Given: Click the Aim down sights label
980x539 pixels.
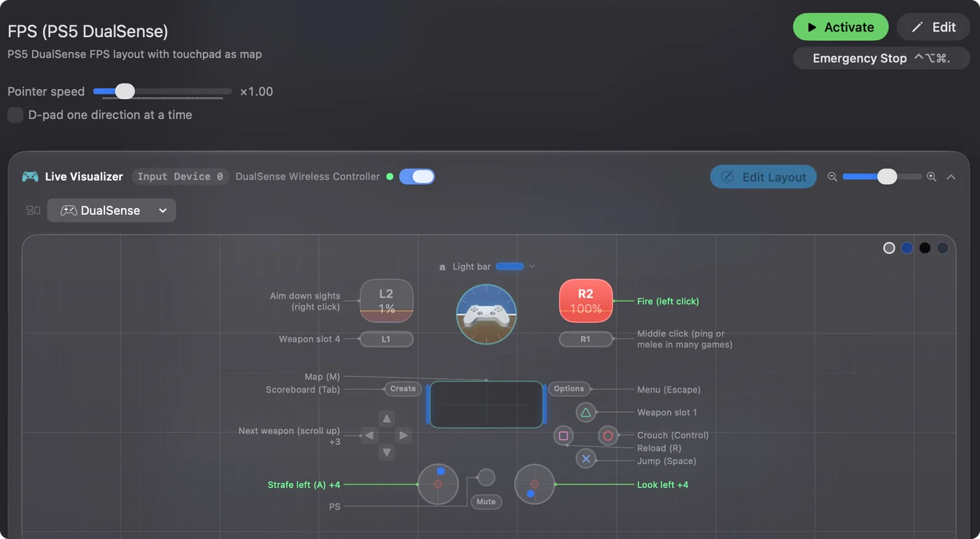Looking at the screenshot, I should 305,301.
